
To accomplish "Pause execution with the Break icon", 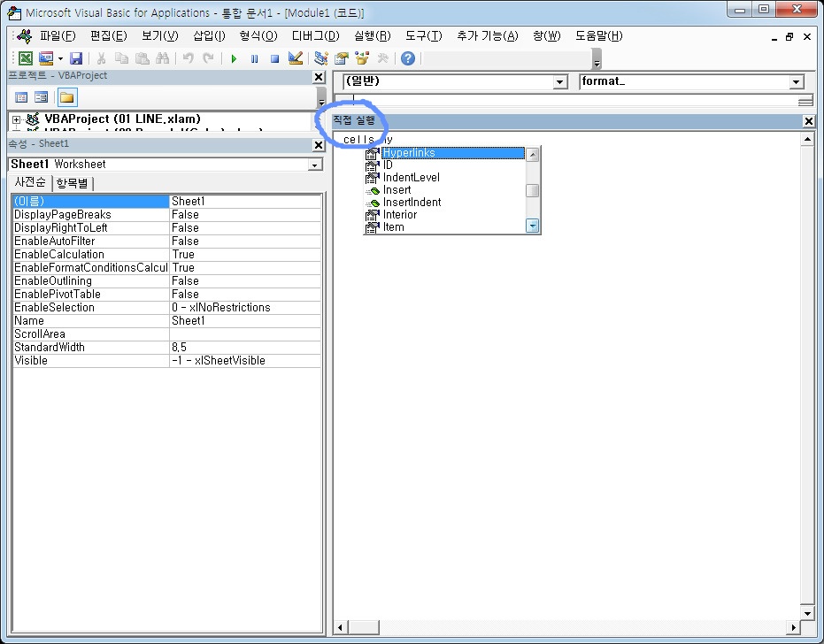I will tap(254, 59).
